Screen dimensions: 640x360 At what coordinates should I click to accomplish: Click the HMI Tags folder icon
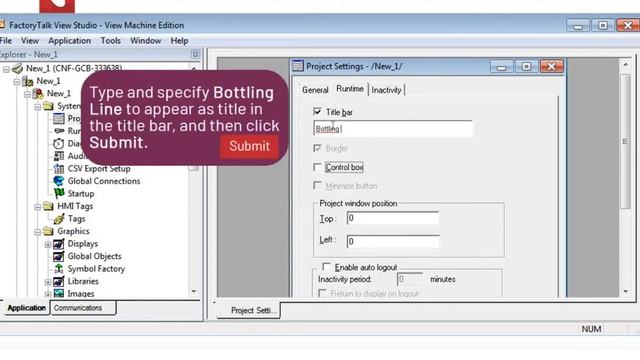tap(48, 206)
